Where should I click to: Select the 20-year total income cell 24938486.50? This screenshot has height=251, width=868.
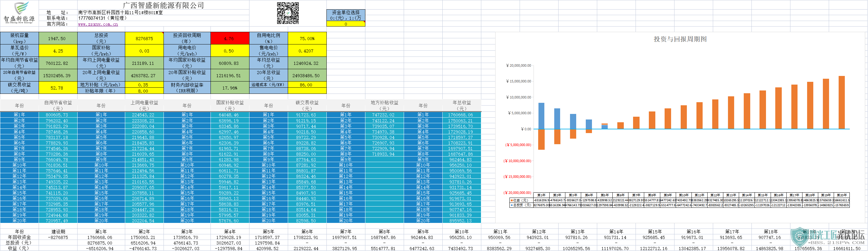click(x=307, y=75)
